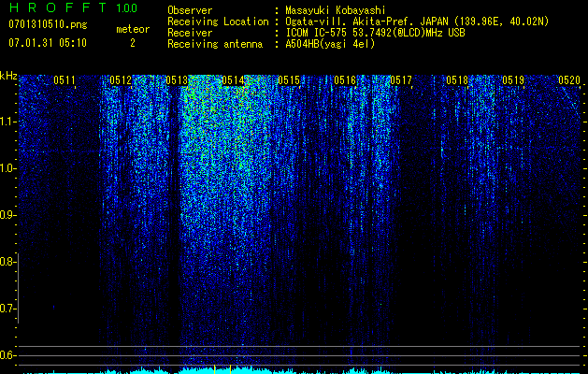Click the first yellow meteor marker in the cyan strip

click(214, 368)
